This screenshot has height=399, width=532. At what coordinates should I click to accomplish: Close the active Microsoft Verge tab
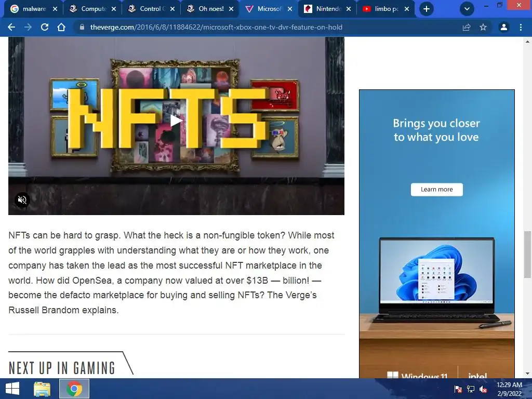click(x=290, y=9)
